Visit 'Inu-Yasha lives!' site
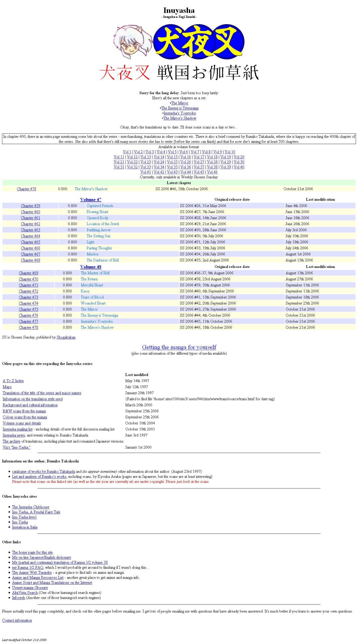The image size is (358, 644). 24,517
